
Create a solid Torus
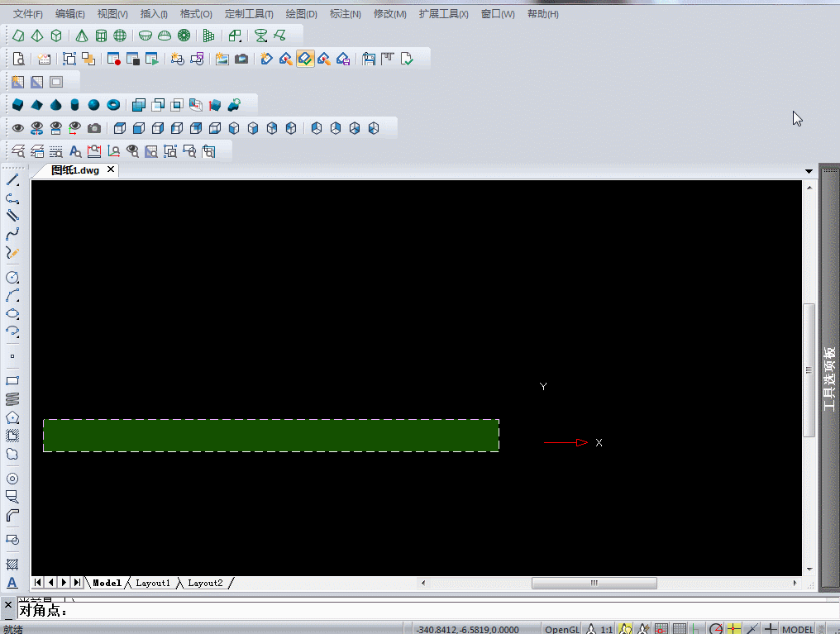tap(113, 105)
